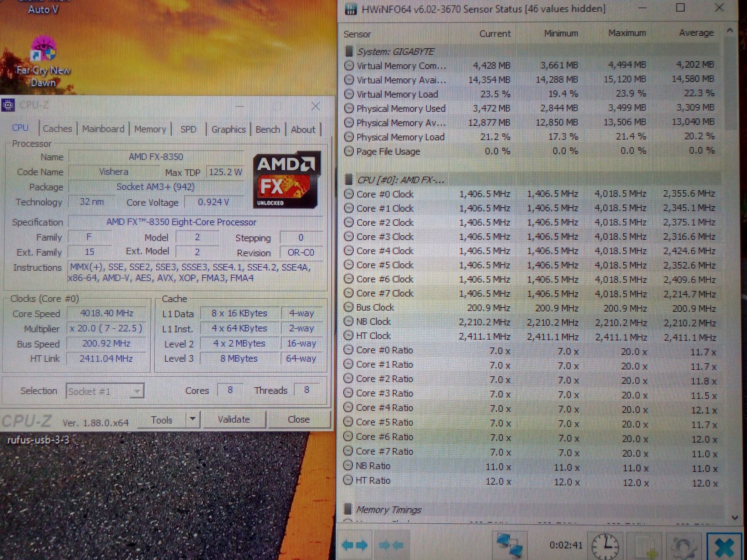747x560 pixels.
Task: Open the About tab in CPU-Z
Action: pos(303,129)
